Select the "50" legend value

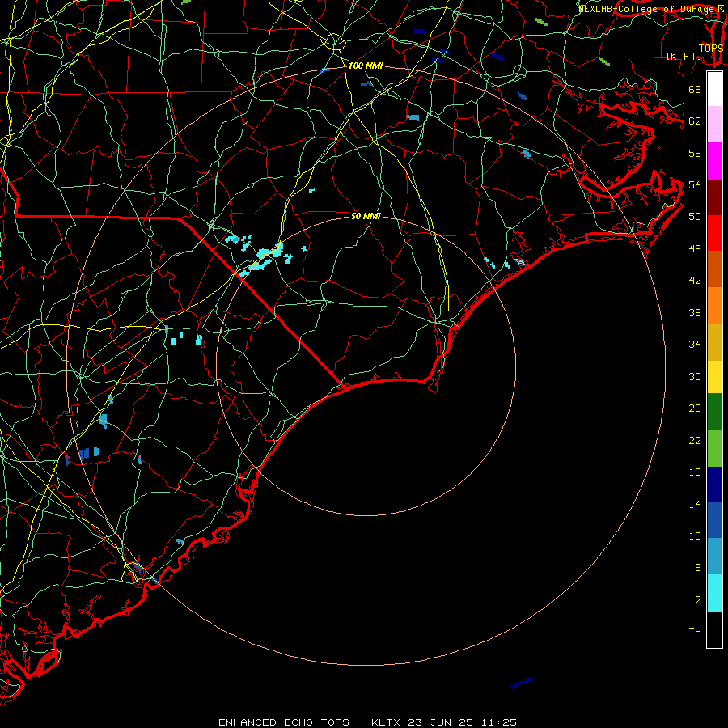click(x=695, y=217)
